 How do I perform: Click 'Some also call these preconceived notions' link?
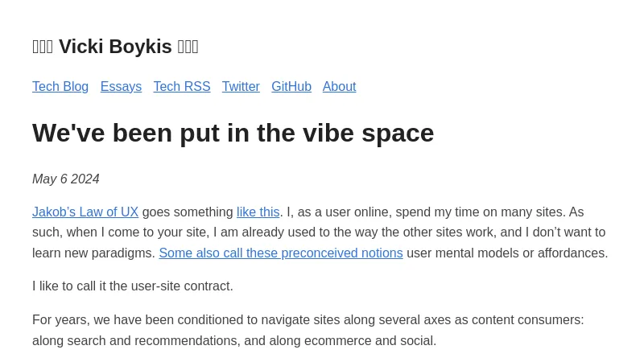point(280,253)
